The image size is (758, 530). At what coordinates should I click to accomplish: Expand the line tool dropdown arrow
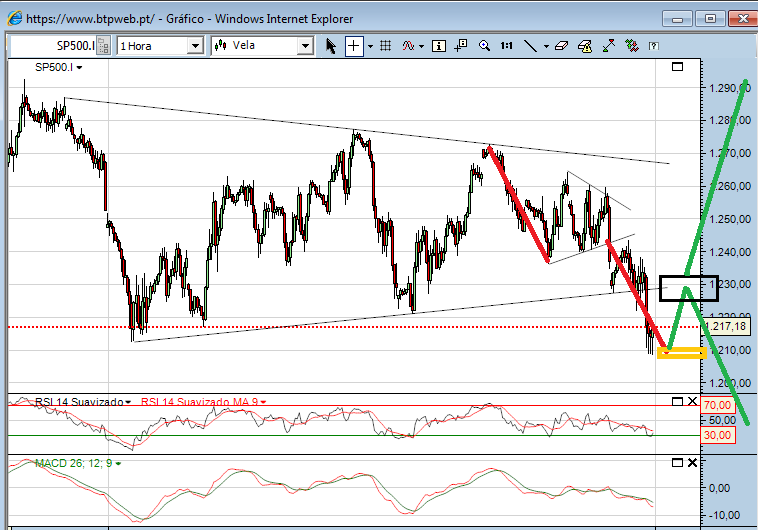[x=546, y=46]
